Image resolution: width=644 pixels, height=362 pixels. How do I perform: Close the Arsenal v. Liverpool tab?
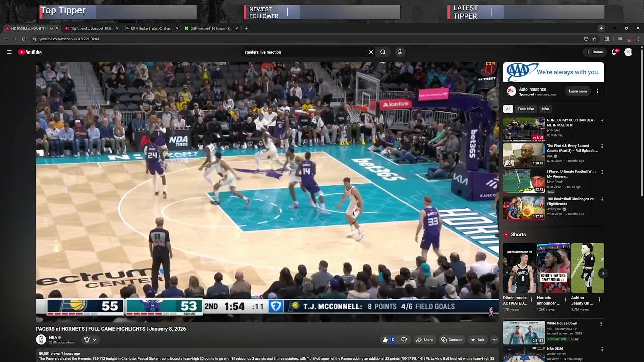point(117,28)
